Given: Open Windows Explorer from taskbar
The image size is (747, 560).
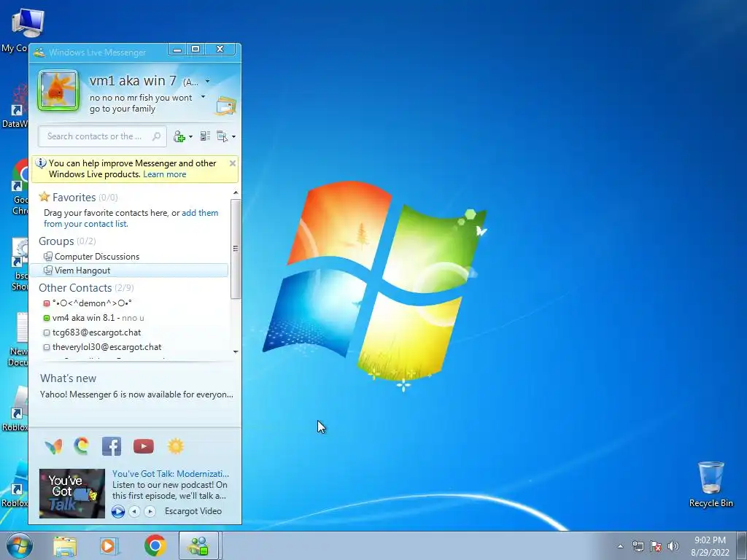Looking at the screenshot, I should pos(65,546).
